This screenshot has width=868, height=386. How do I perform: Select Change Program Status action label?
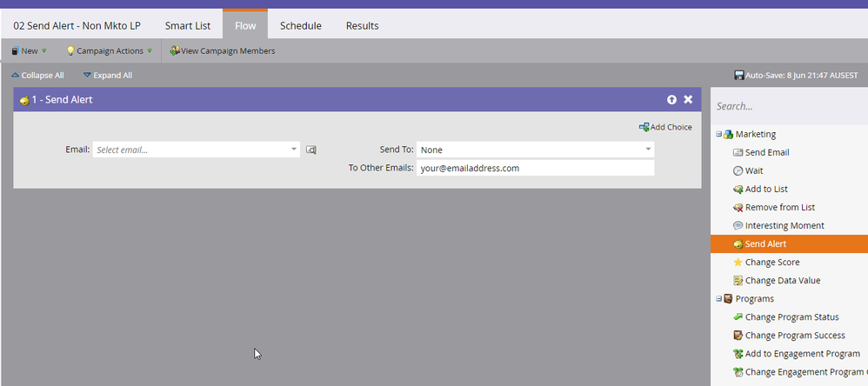pyautogui.click(x=792, y=316)
